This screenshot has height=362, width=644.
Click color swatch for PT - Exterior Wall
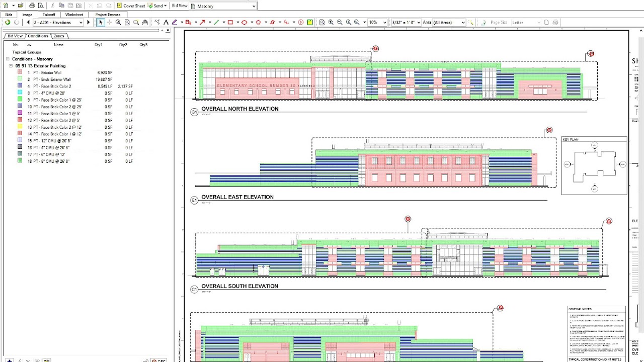click(x=20, y=72)
